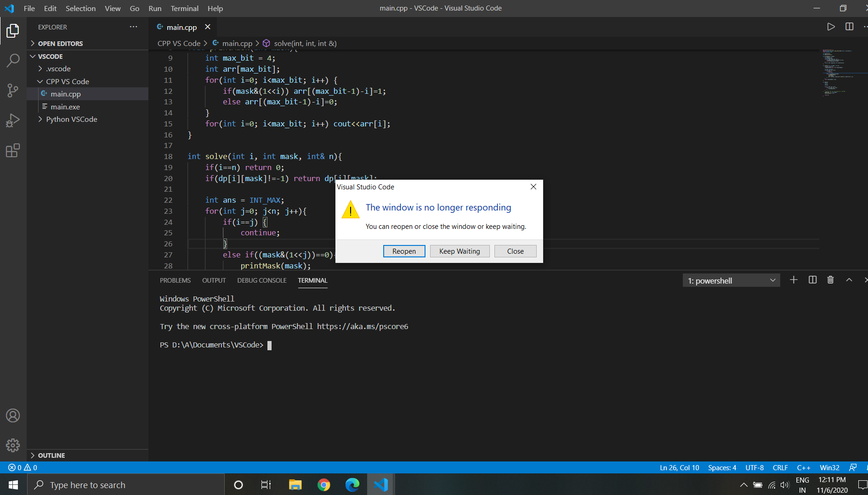
Task: Click Spaces: 4 indentation setting
Action: pyautogui.click(x=722, y=467)
